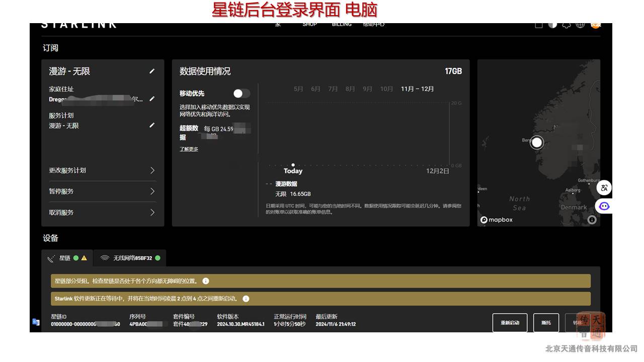Click the Denmark label on map
This screenshot has width=644, height=362.
[x=574, y=207]
